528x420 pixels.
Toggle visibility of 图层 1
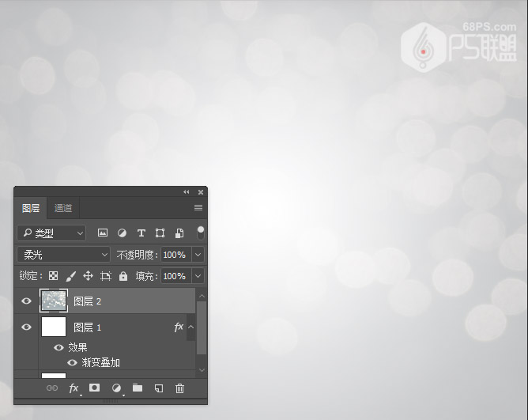(26, 327)
